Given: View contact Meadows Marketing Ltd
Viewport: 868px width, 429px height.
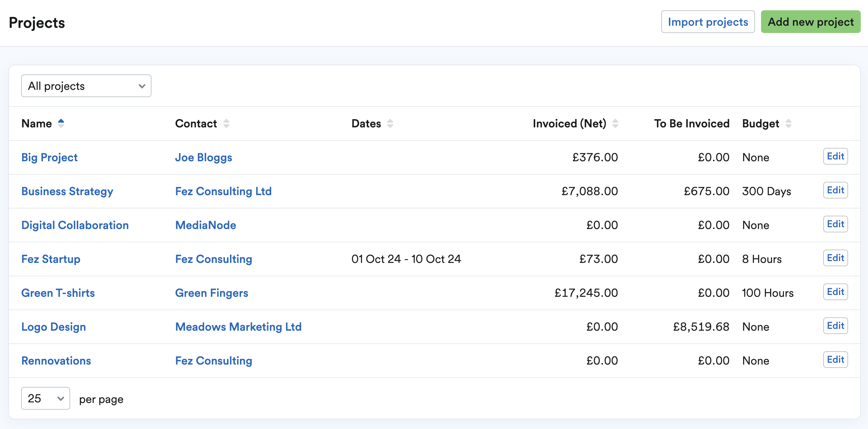Looking at the screenshot, I should pos(238,327).
